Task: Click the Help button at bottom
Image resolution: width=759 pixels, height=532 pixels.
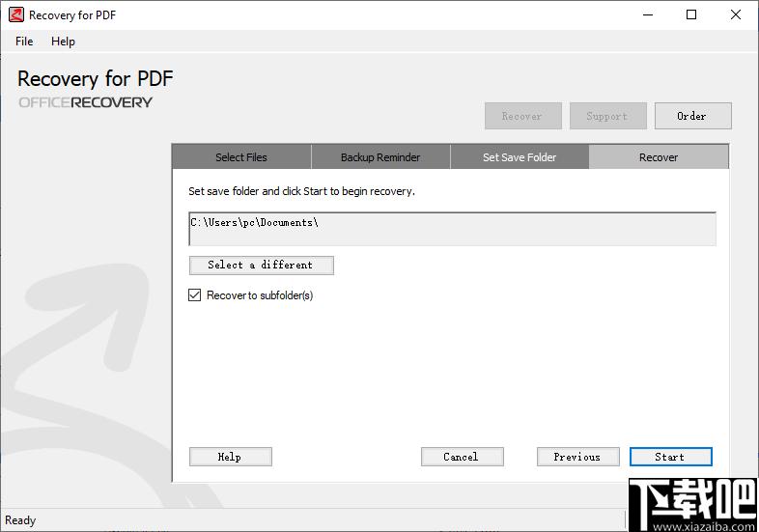Action: coord(231,457)
